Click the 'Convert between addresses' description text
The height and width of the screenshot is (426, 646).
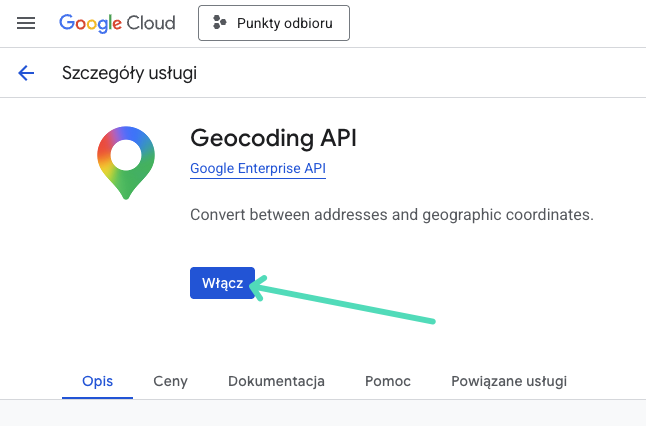pos(392,215)
